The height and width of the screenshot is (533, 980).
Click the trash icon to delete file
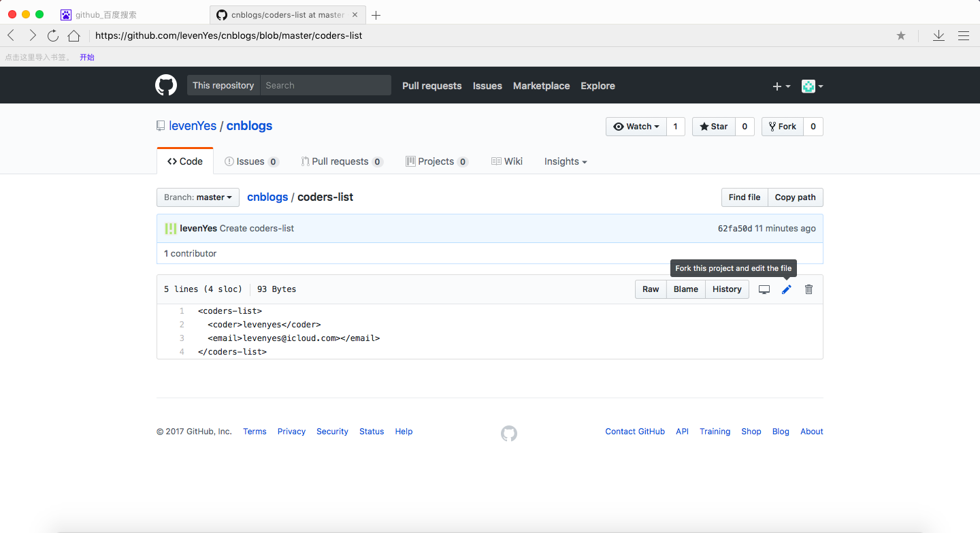pyautogui.click(x=808, y=289)
